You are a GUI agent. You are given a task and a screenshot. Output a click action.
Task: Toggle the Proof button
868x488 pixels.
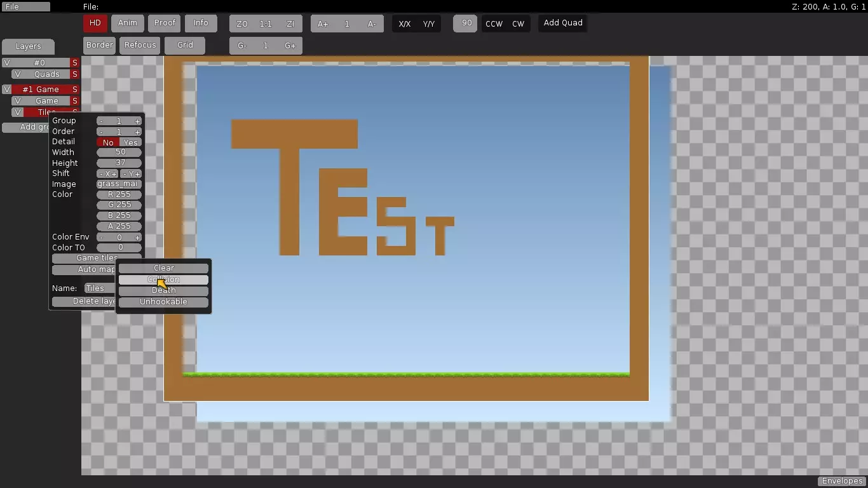[x=165, y=24]
